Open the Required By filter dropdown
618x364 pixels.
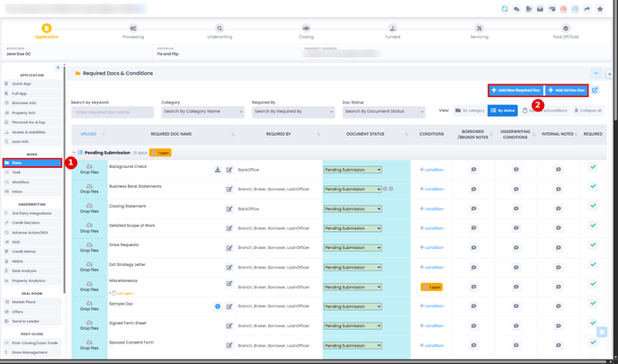point(293,111)
